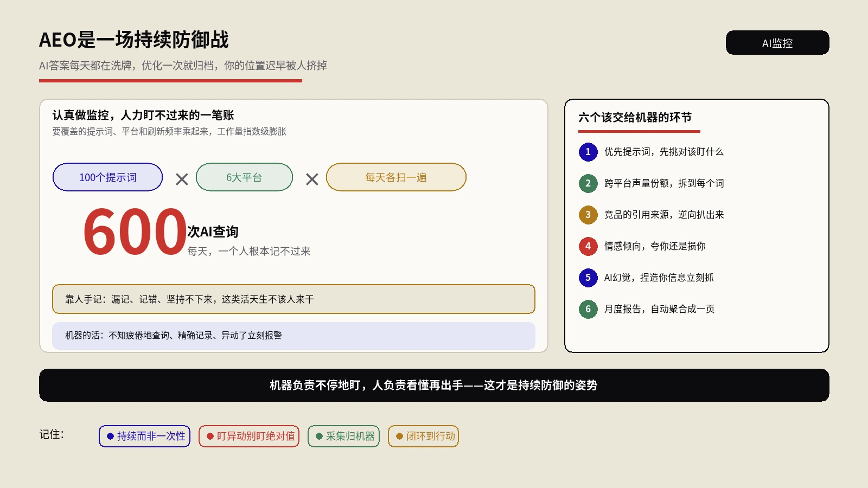Click heading 认真做监控，人力盯不过来的一笔账

(x=143, y=115)
